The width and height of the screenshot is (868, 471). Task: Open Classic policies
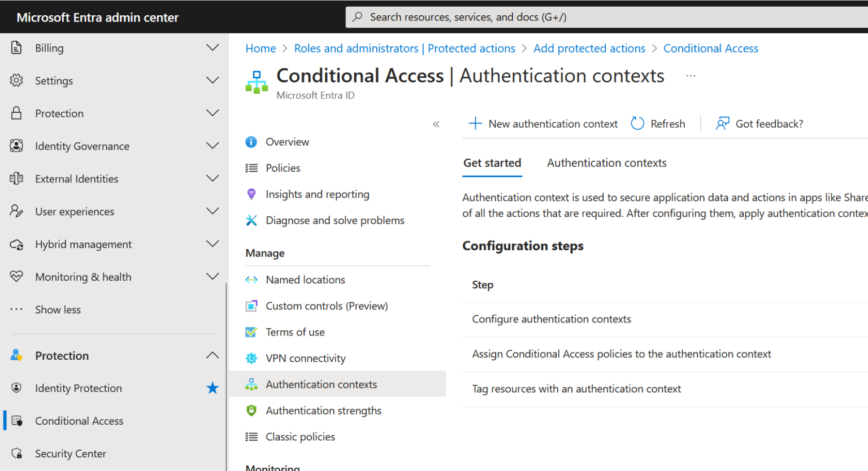point(300,437)
